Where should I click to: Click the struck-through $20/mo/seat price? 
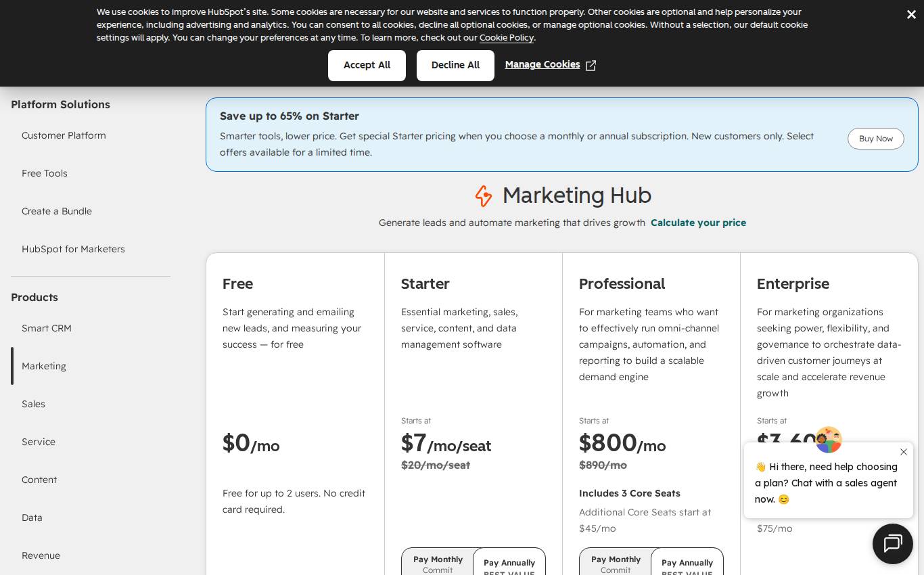pos(436,465)
